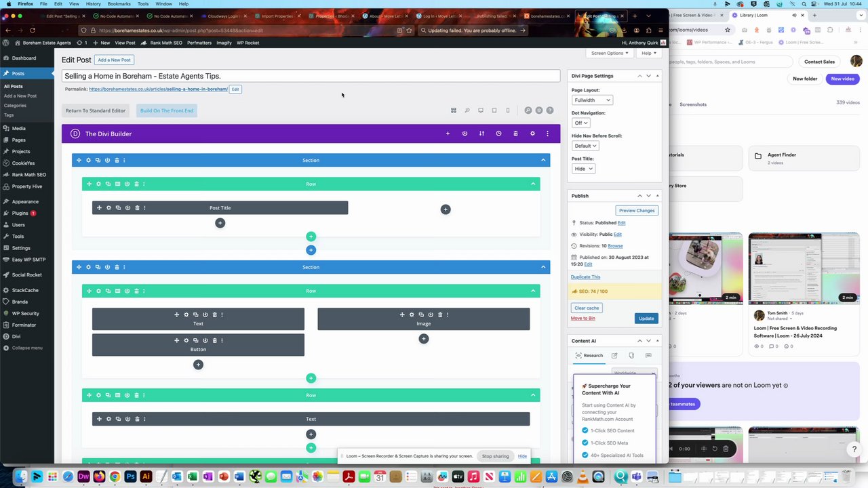Browse revisions link in Publish box
Screen dimensions: 868x488
coord(615,246)
